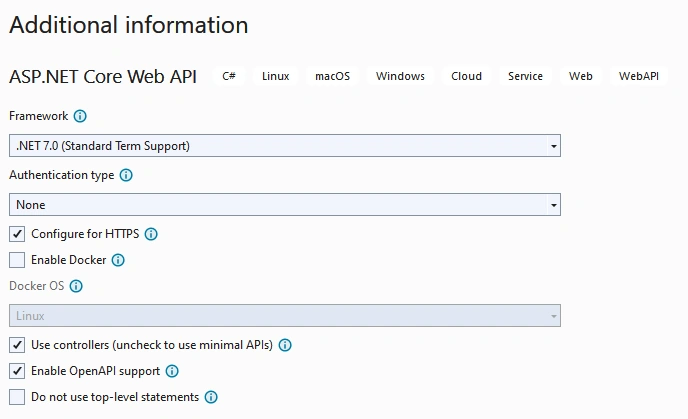This screenshot has width=688, height=419.
Task: Click the top-level statements info icon
Action: click(x=211, y=397)
